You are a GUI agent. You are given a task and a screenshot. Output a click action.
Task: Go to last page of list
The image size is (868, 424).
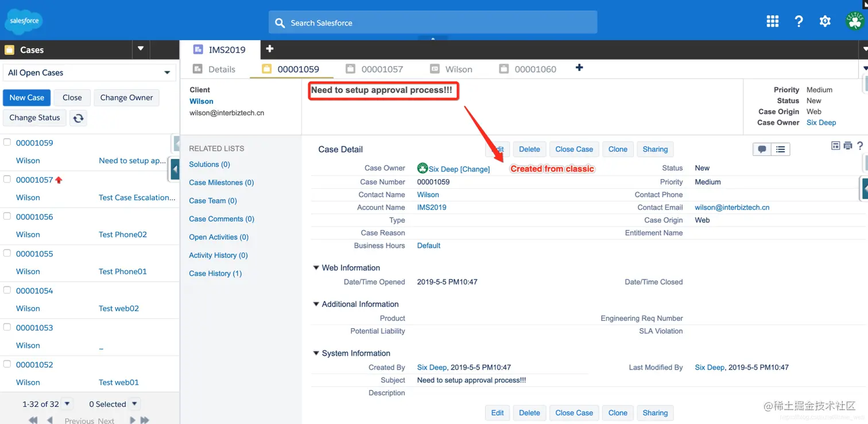pyautogui.click(x=145, y=420)
